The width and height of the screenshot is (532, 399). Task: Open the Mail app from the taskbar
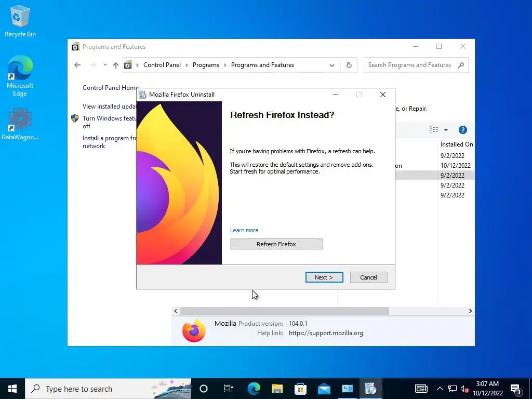click(x=324, y=389)
